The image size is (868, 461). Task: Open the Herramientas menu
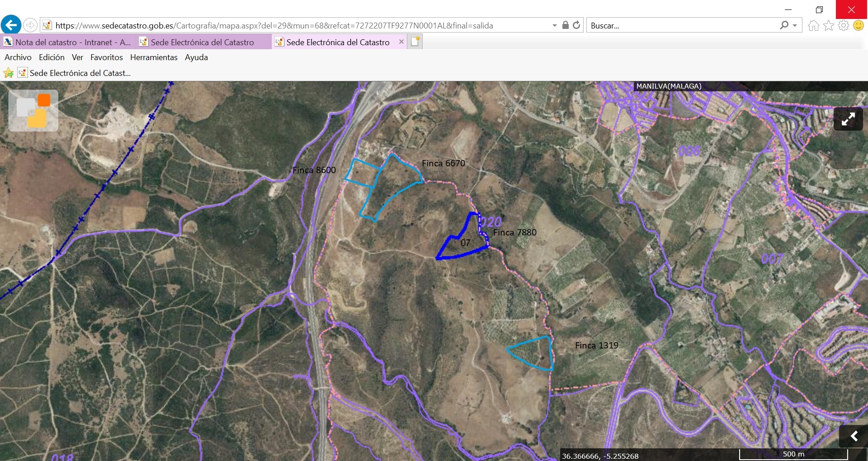(154, 57)
